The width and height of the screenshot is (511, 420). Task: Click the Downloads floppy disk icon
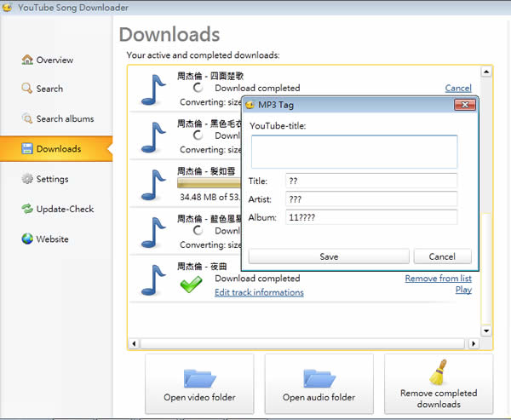(x=27, y=148)
